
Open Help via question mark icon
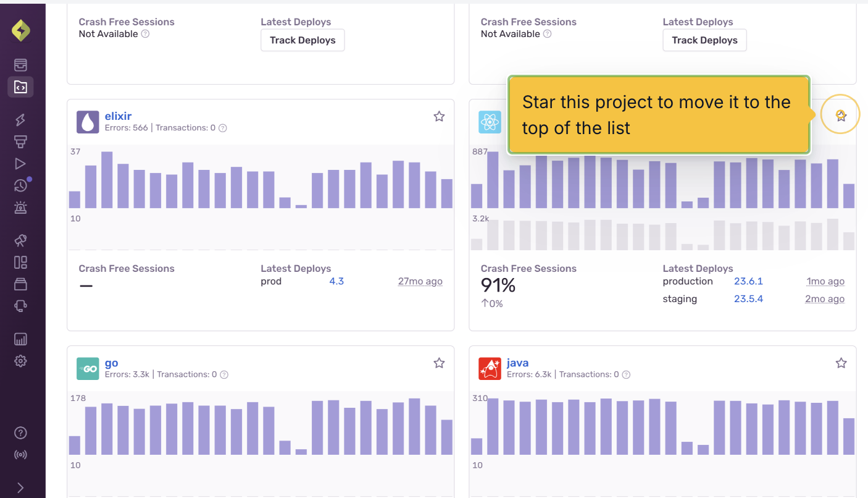[20, 433]
